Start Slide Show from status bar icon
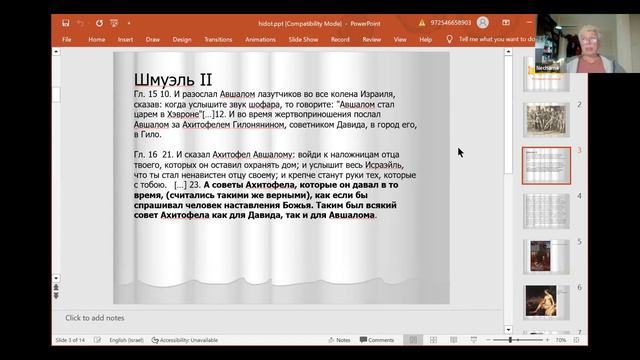Viewport: 640px width, 360px height. [x=473, y=340]
